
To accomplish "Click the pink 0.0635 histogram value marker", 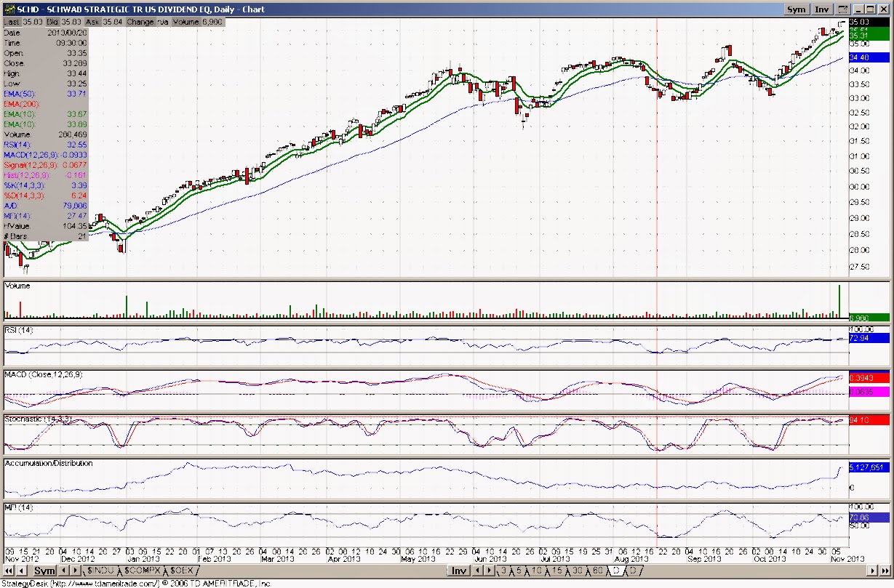I will tap(869, 391).
